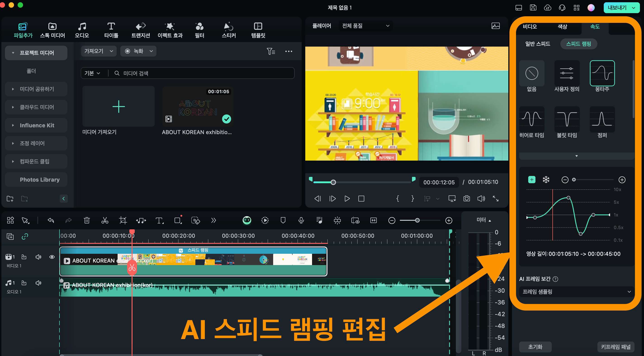Open the 키프레임 패널 button
The width and height of the screenshot is (644, 356).
(616, 347)
